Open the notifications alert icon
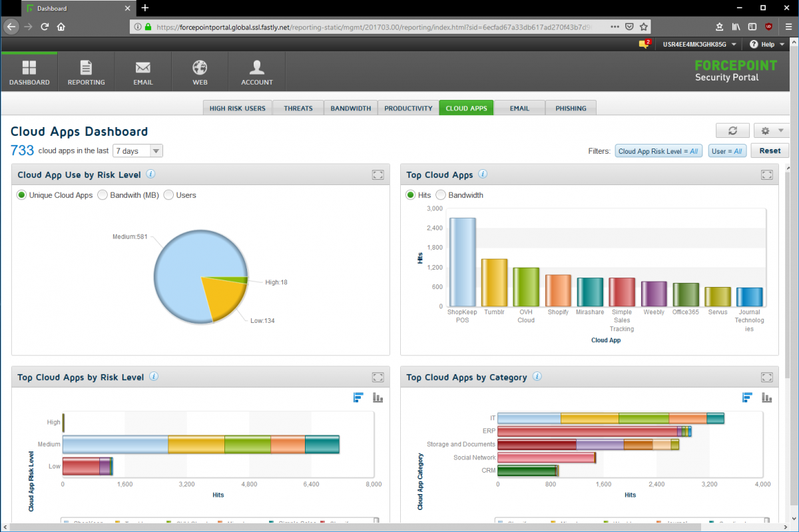 (x=644, y=44)
